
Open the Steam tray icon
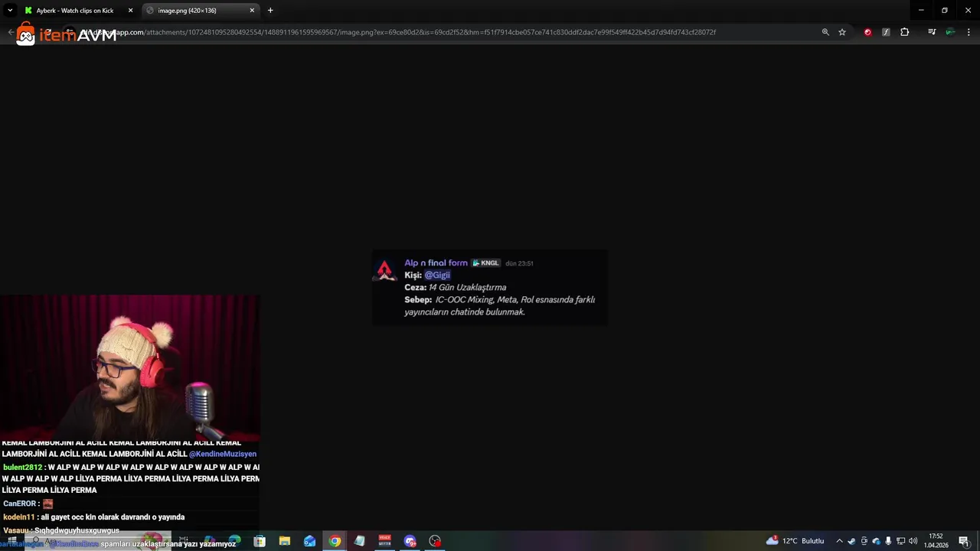click(x=851, y=541)
